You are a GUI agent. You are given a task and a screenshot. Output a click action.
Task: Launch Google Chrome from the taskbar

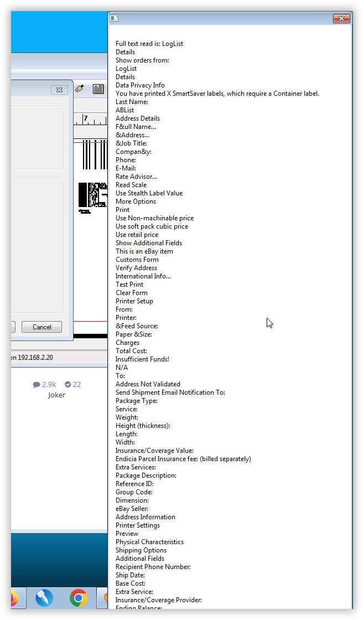pos(78,597)
